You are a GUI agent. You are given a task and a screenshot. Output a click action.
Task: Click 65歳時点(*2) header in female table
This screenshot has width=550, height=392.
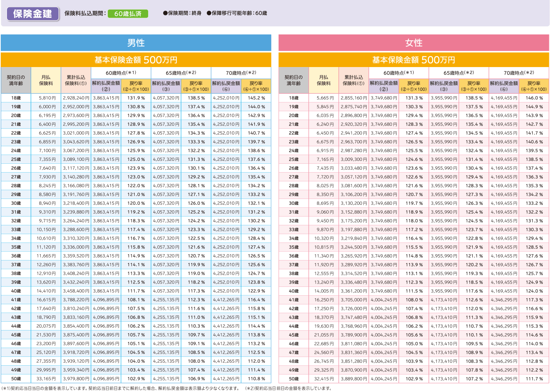(459, 73)
